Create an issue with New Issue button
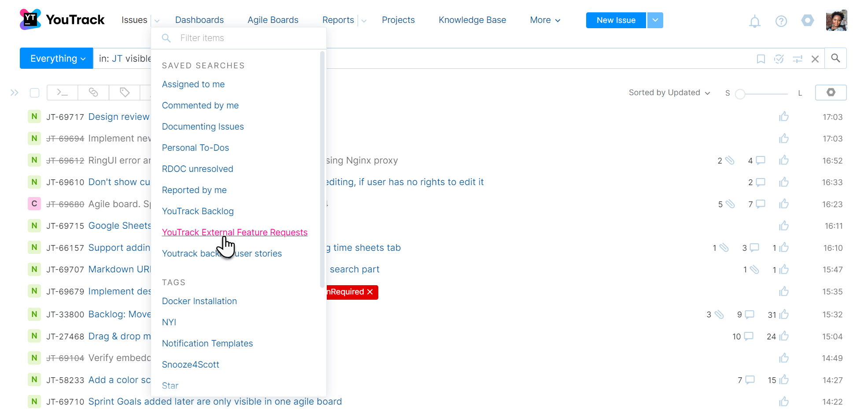Screen dimensions: 868x413 pyautogui.click(x=616, y=20)
